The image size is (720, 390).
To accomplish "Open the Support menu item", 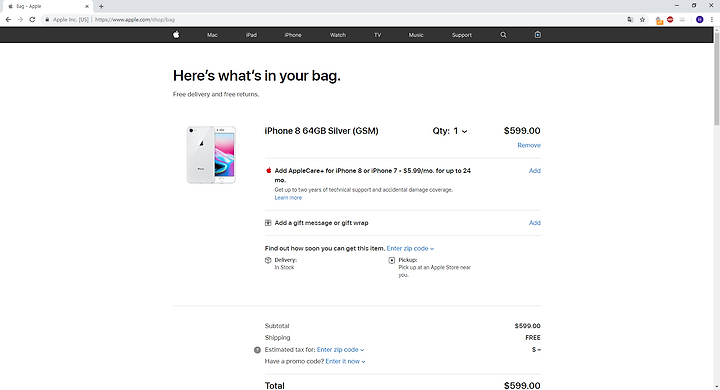I will click(461, 35).
